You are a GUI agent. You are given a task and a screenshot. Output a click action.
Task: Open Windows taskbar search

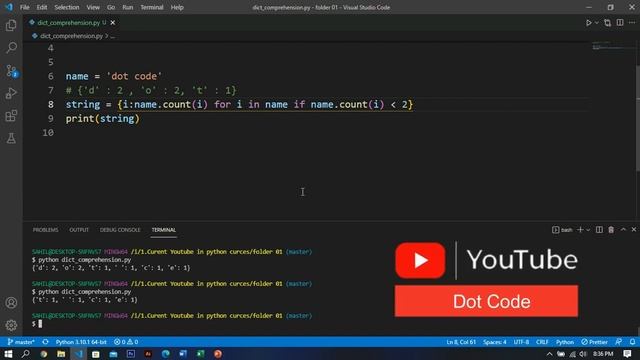pyautogui.click(x=25, y=353)
